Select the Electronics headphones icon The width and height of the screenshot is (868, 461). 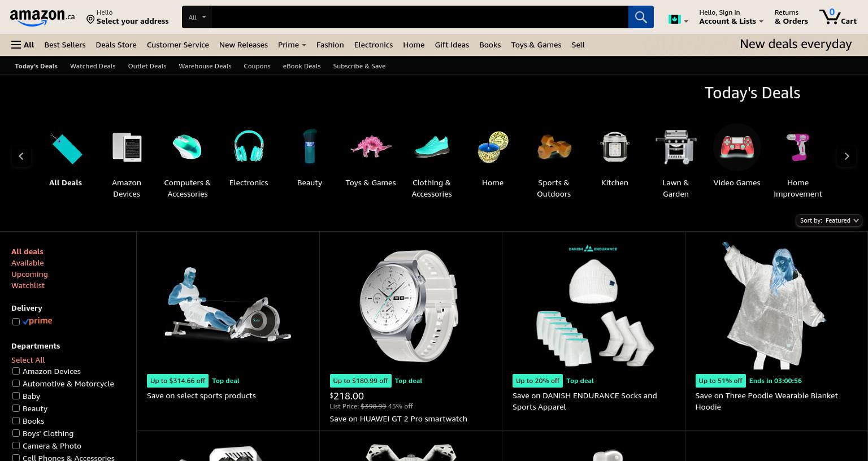(x=249, y=146)
